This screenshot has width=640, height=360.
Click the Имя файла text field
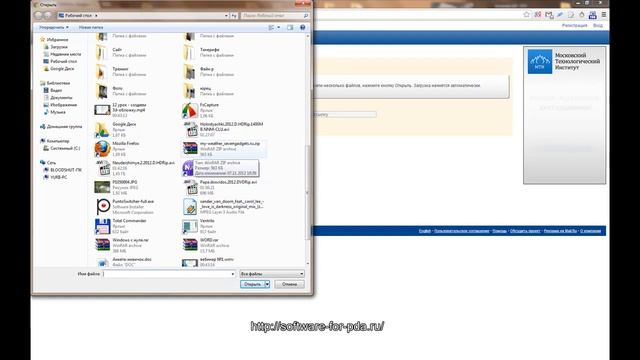(x=169, y=274)
